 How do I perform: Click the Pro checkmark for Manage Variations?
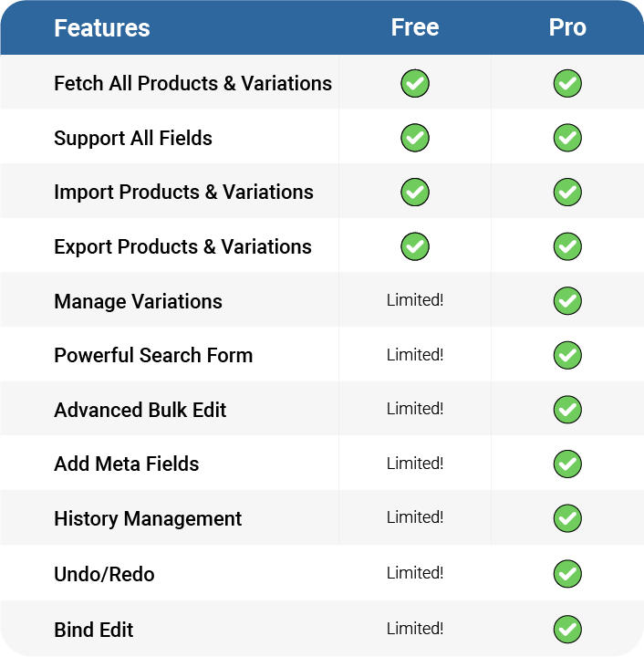pyautogui.click(x=567, y=301)
